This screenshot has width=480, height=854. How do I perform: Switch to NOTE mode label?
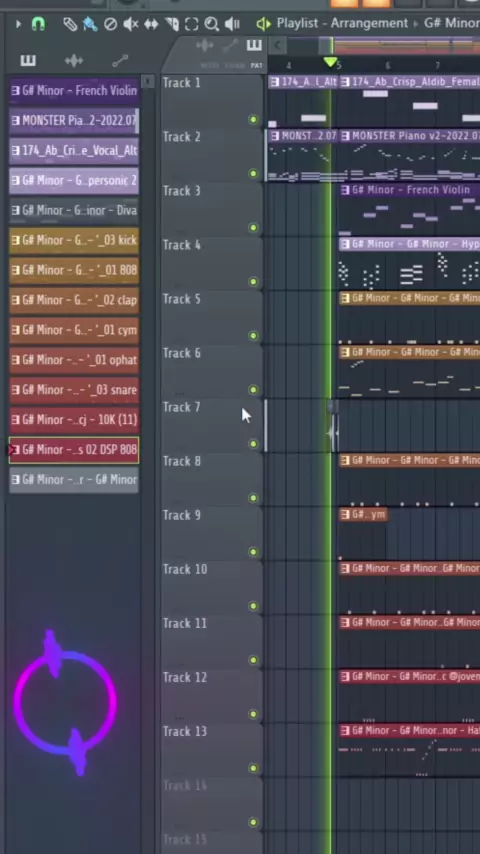click(x=210, y=66)
